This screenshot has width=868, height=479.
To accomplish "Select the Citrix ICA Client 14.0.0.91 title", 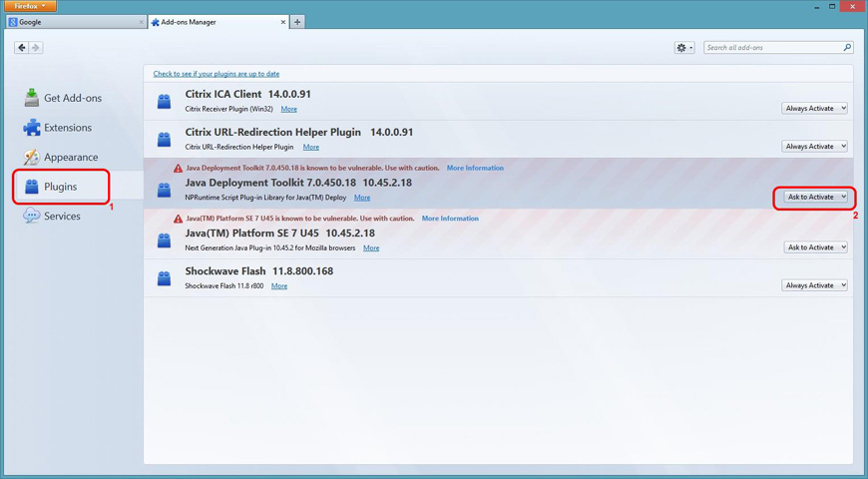I will (x=248, y=94).
